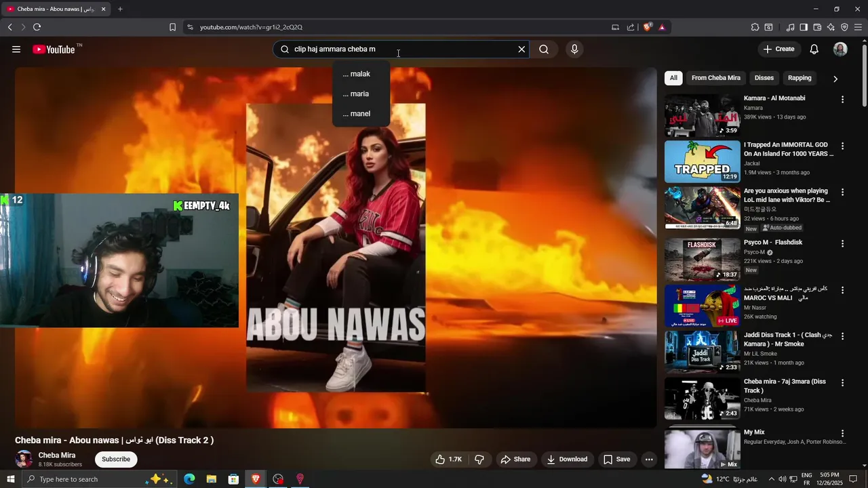Open Jaddi Diss Track 1 title
The width and height of the screenshot is (868, 488).
tap(788, 340)
